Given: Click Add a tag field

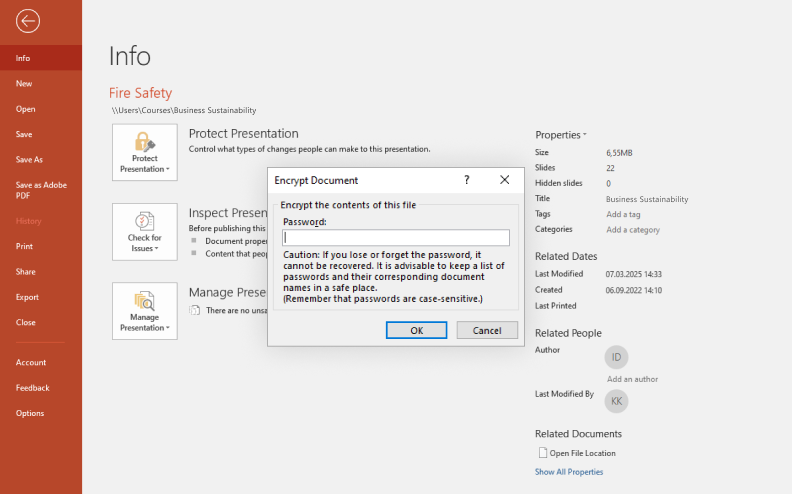Looking at the screenshot, I should coord(623,214).
